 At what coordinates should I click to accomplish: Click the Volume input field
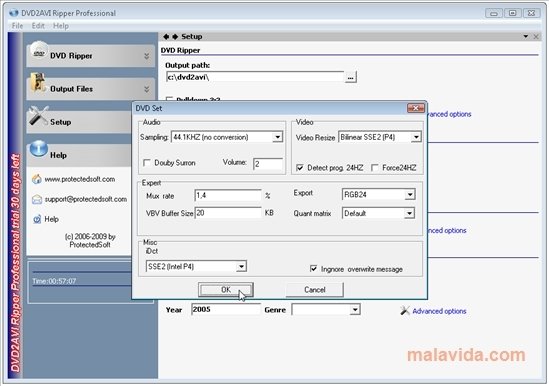pos(268,164)
